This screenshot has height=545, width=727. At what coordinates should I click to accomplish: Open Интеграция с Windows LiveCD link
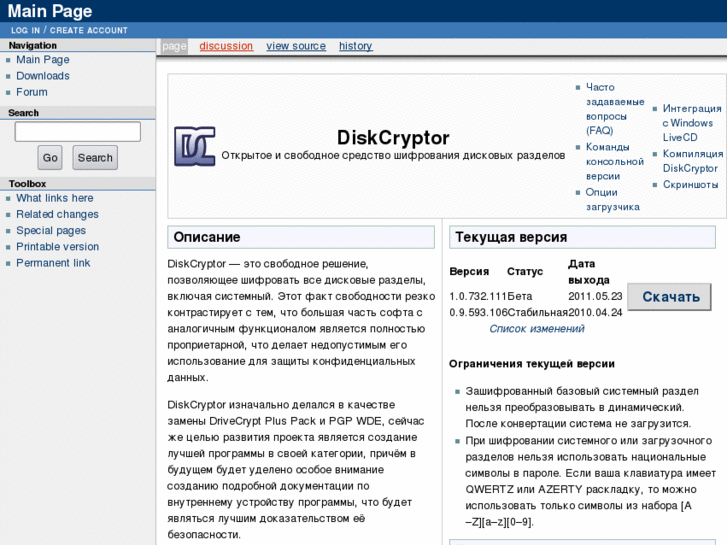coord(692,123)
